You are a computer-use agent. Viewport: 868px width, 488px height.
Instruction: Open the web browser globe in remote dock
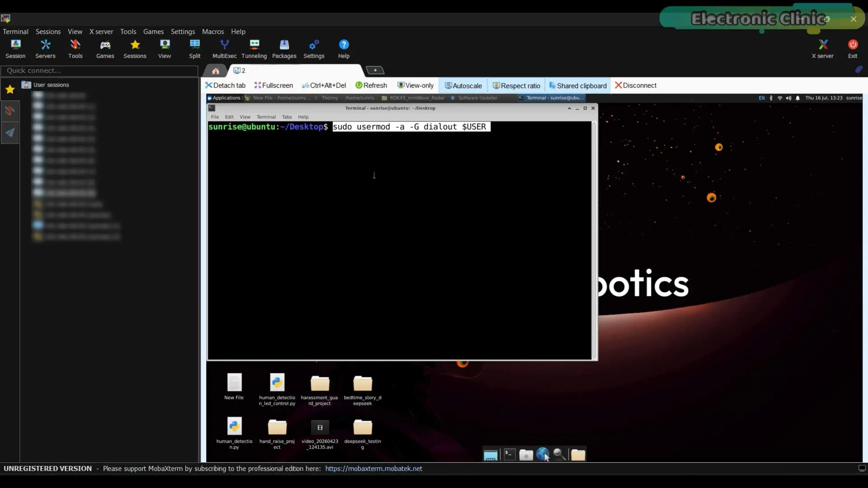pos(542,454)
